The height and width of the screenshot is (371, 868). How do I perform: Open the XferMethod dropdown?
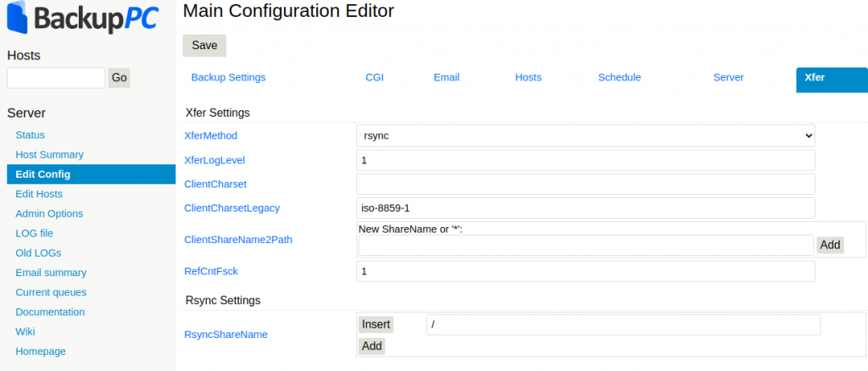(585, 136)
